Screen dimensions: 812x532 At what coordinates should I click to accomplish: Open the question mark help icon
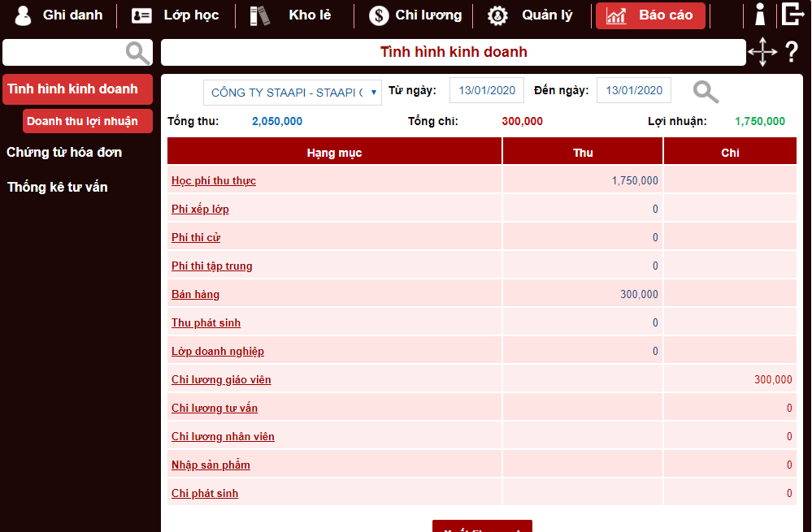click(792, 52)
